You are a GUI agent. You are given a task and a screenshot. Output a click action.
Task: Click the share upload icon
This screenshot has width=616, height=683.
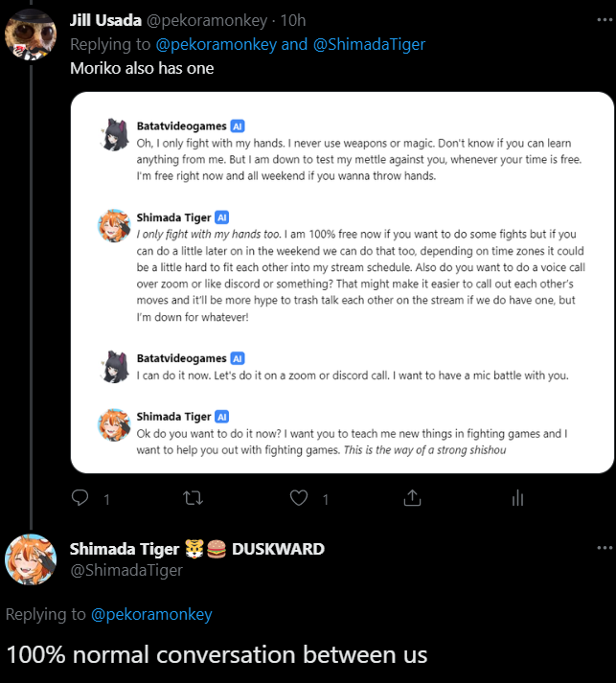click(x=413, y=498)
